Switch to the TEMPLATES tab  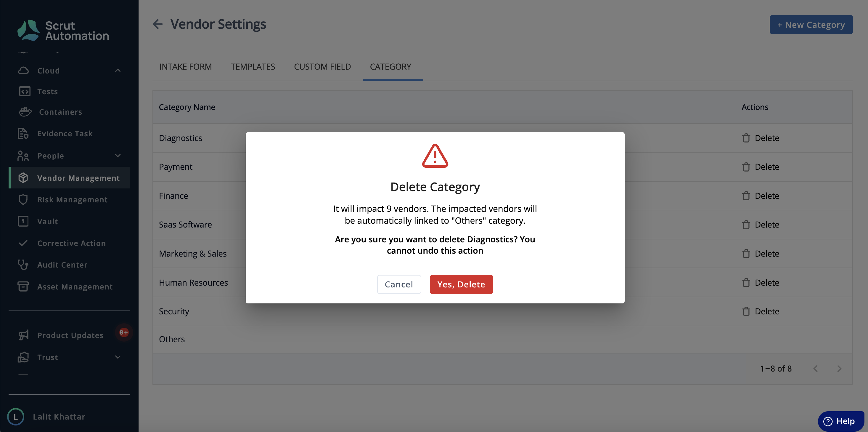pos(253,67)
